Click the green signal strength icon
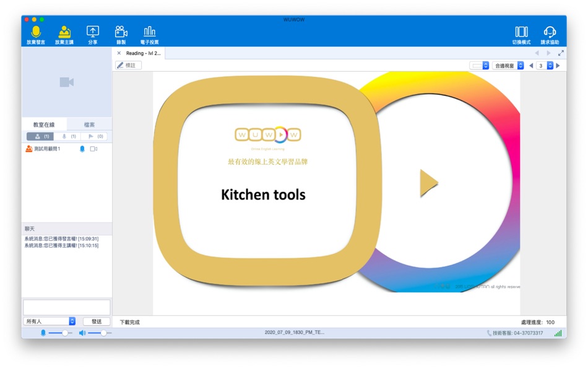Viewport: 588px width, 368px height. (558, 333)
